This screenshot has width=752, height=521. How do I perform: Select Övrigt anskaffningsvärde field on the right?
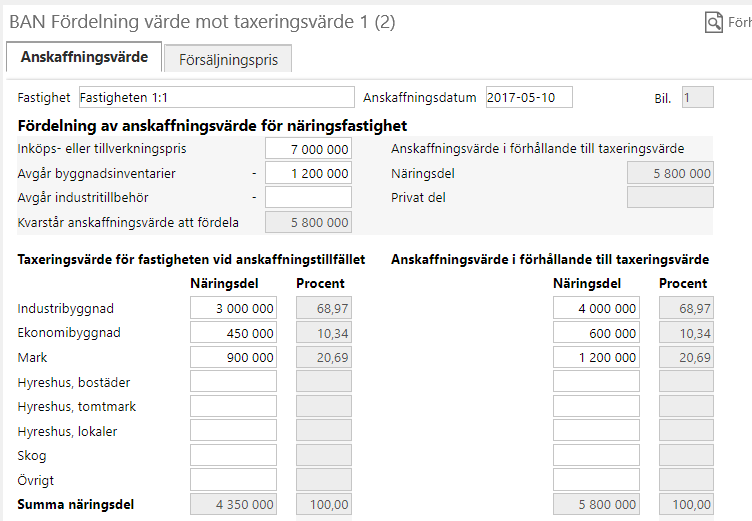[x=596, y=480]
